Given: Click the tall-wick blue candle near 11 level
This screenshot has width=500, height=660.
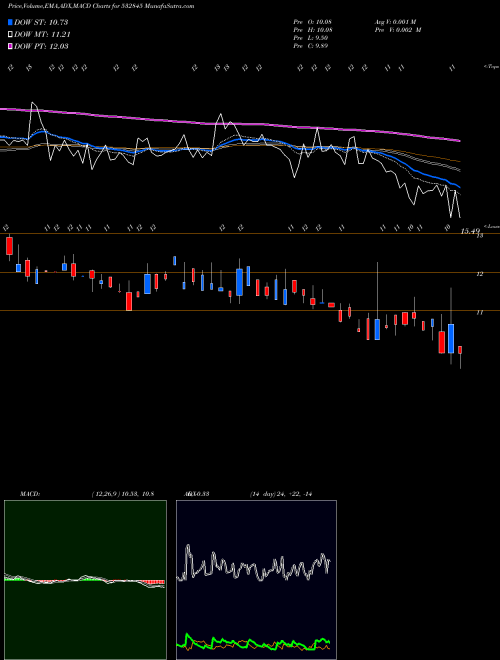Looking at the screenshot, I should coord(377,329).
